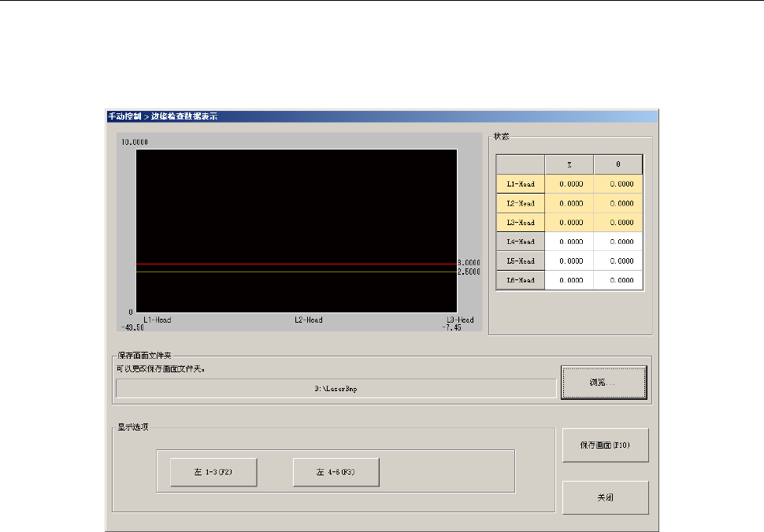Screen dimensions: 764x532
Task: Pick the L4-Head row header
Action: click(x=521, y=242)
